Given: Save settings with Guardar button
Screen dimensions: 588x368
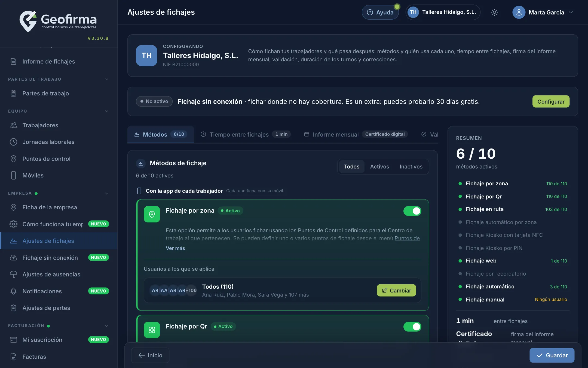Looking at the screenshot, I should [x=552, y=355].
